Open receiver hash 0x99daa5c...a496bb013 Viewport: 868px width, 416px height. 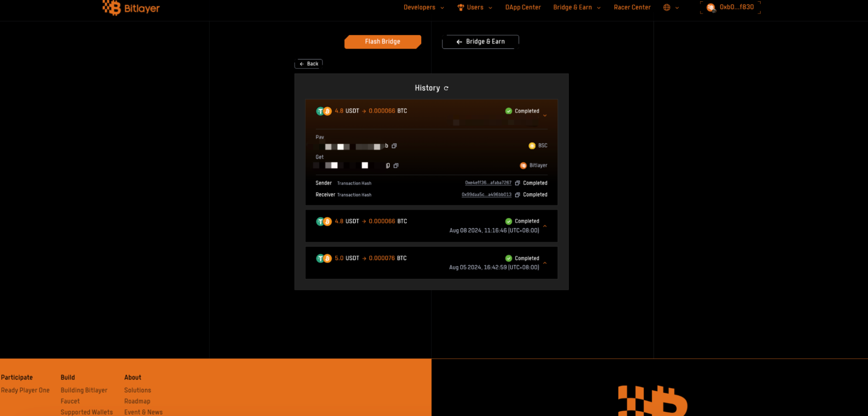[x=486, y=195]
